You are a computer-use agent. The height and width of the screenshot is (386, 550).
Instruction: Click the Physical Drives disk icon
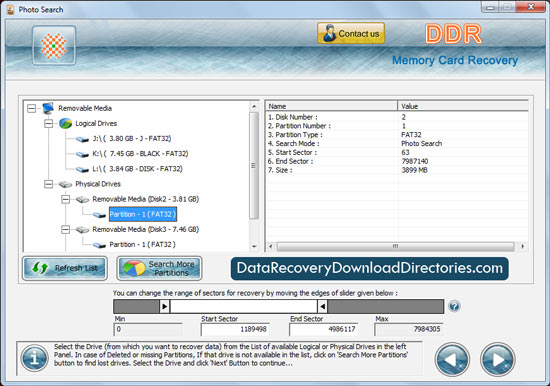(65, 184)
